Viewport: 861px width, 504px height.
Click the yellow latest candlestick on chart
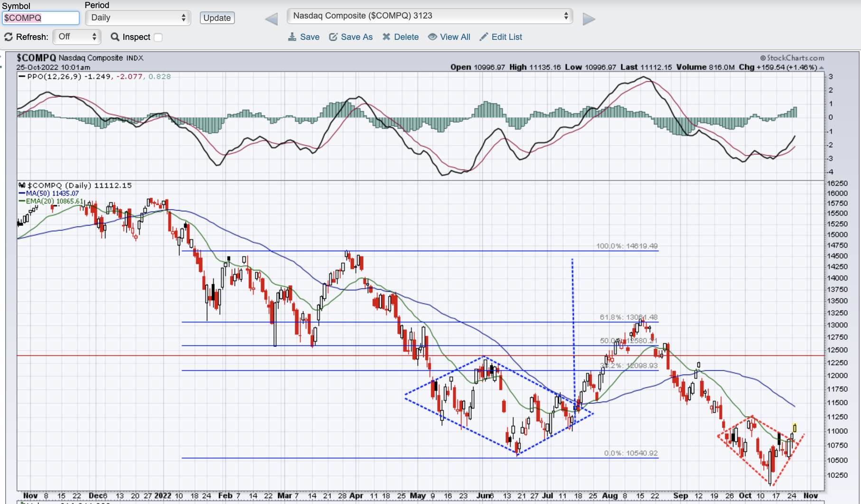pyautogui.click(x=795, y=428)
